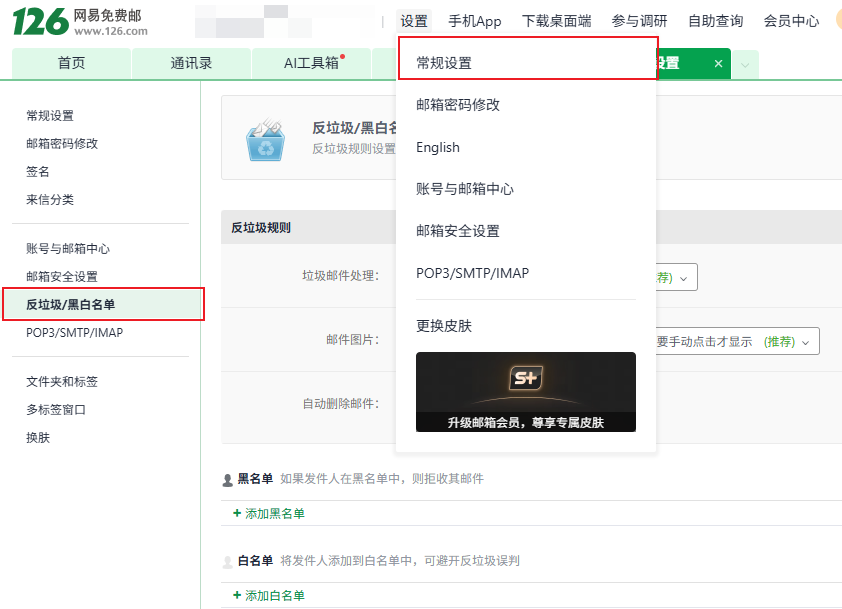The width and height of the screenshot is (842, 609).
Task: Expand the tab list chevron
Action: [x=745, y=64]
